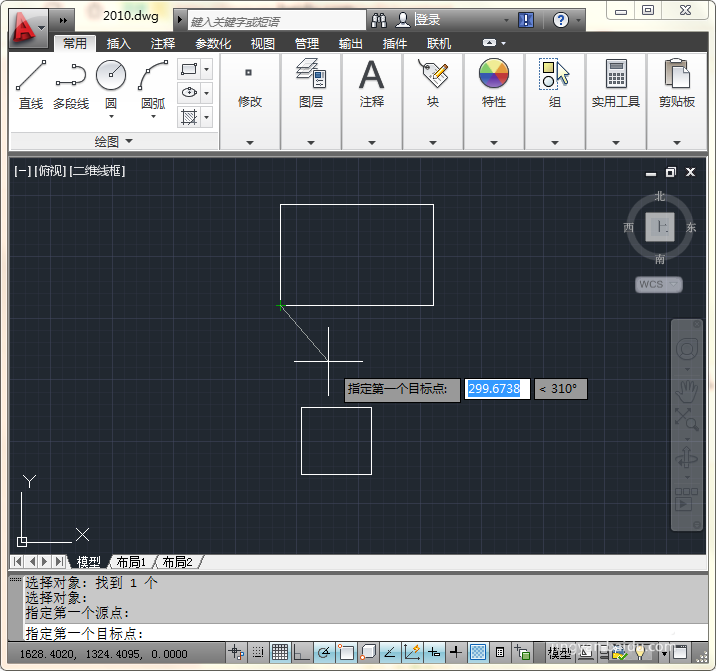Open the SteeringWheels navigation tool
716x671 pixels.
pyautogui.click(x=687, y=350)
